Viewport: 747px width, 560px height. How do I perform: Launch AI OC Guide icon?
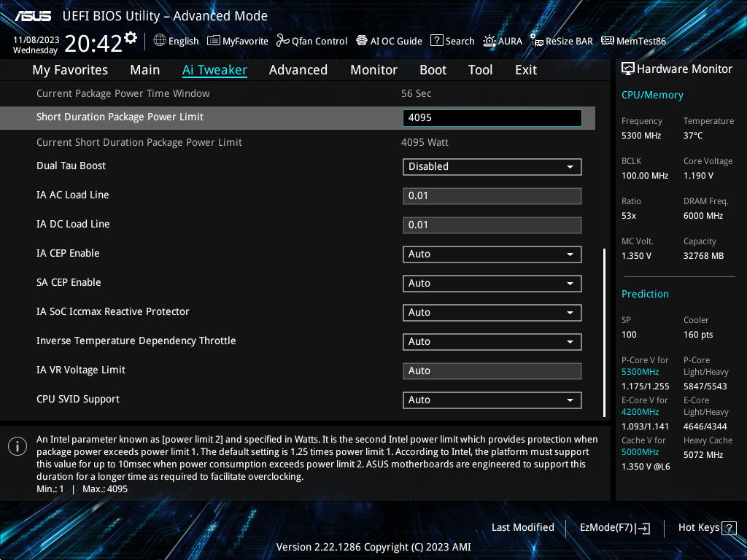click(362, 41)
